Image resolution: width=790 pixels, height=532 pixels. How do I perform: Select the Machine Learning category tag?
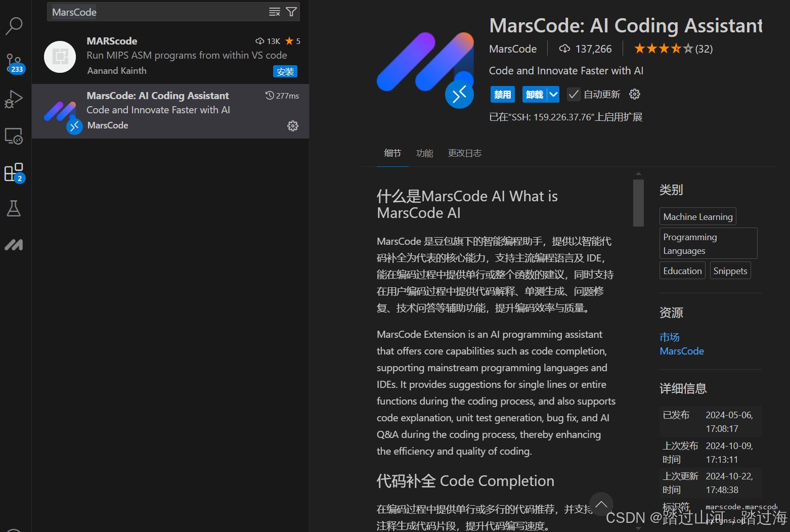(x=698, y=216)
